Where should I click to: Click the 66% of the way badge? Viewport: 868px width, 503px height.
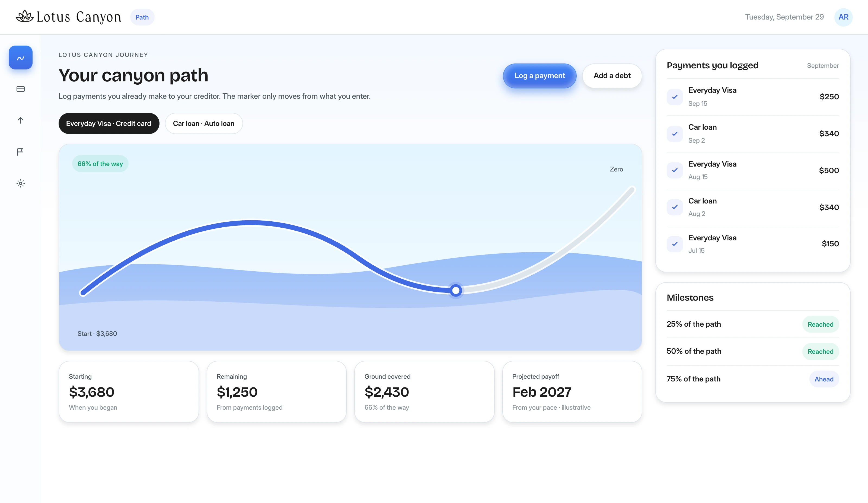coord(100,164)
